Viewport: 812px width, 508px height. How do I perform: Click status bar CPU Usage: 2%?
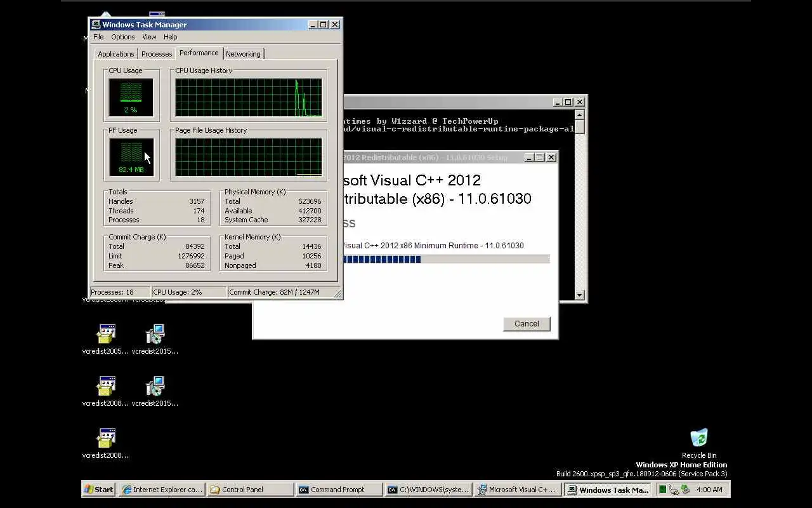(188, 292)
